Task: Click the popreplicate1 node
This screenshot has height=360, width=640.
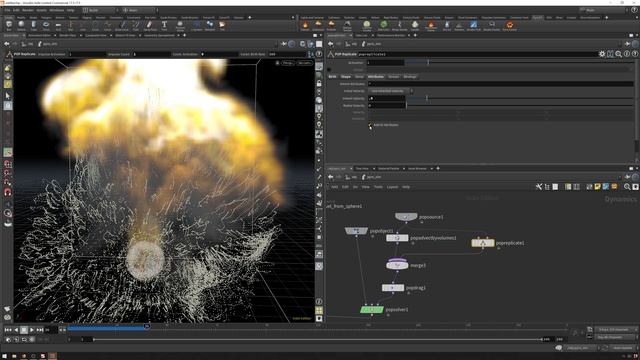Action: tap(483, 243)
